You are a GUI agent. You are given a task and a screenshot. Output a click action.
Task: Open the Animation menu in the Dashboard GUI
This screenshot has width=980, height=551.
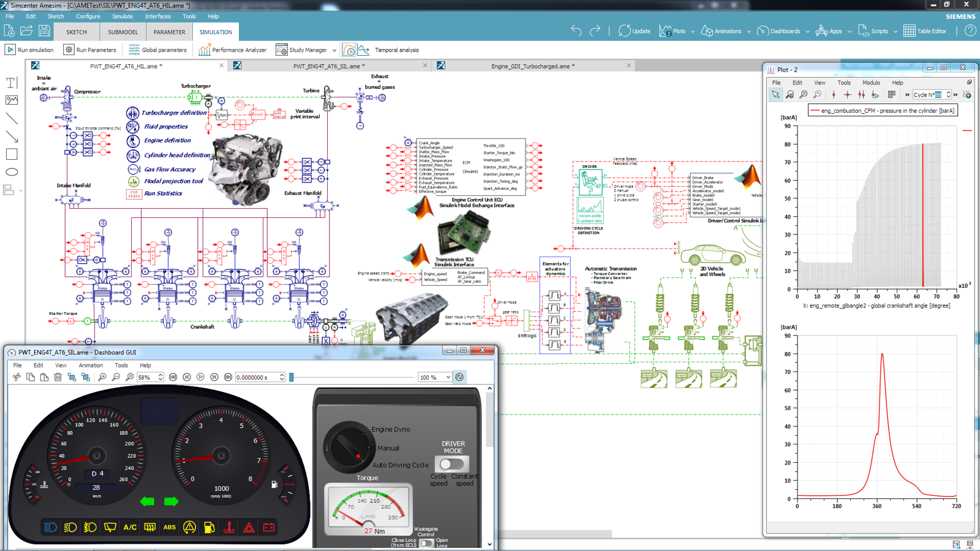pyautogui.click(x=91, y=365)
